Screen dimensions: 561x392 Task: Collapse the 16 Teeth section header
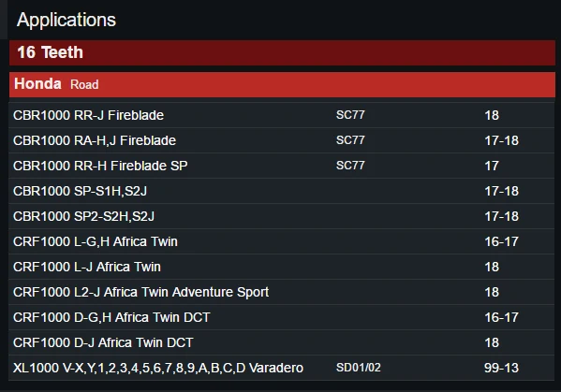pos(282,52)
